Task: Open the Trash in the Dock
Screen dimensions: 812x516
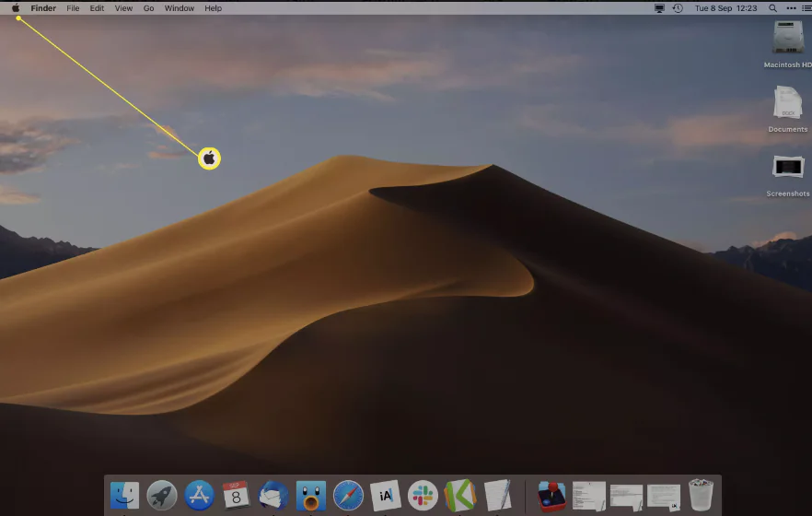Action: [x=701, y=496]
